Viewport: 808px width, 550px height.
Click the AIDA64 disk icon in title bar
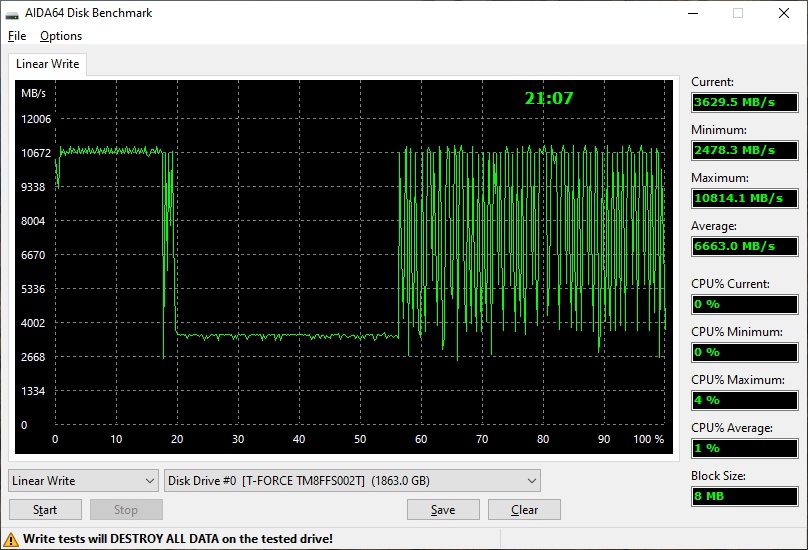(12, 14)
